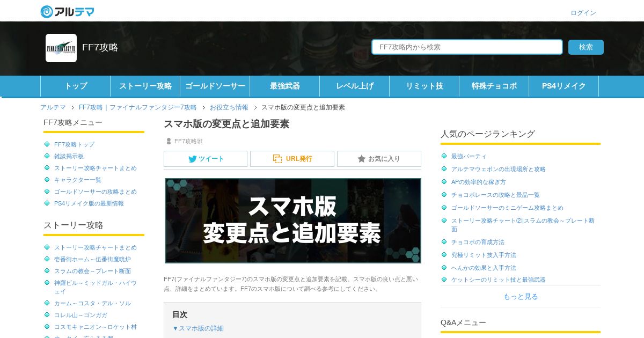Click the FF7攻略 header title text
The height and width of the screenshot is (338, 644).
(100, 47)
